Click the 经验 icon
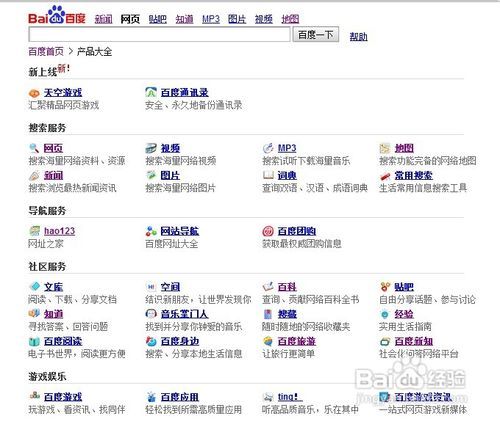Viewport: 500px width, 427px height. pyautogui.click(x=385, y=314)
